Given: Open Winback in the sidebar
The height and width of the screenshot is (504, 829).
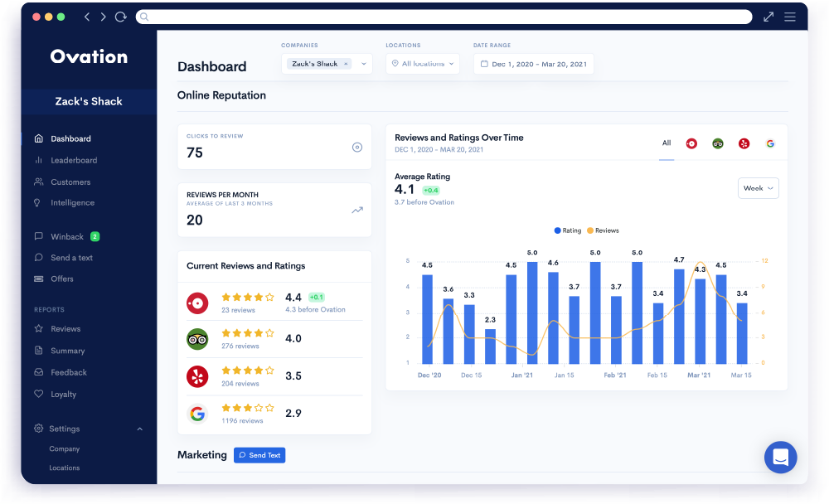Looking at the screenshot, I should click(x=66, y=236).
